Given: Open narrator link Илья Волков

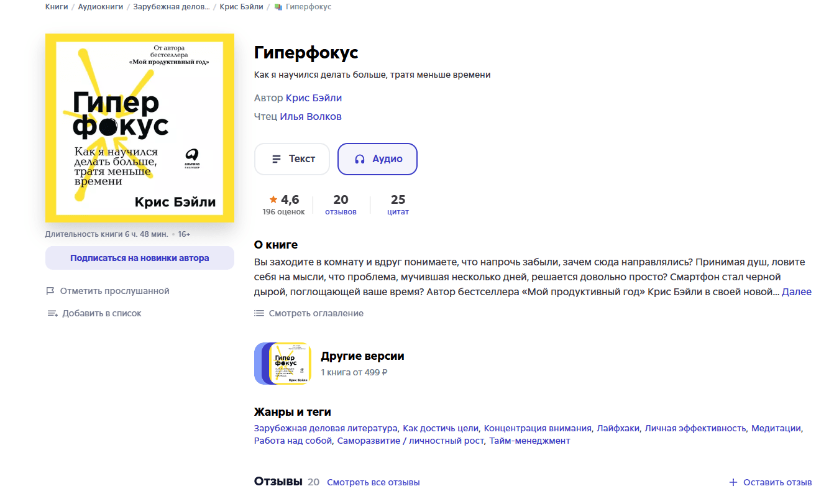Looking at the screenshot, I should [311, 117].
